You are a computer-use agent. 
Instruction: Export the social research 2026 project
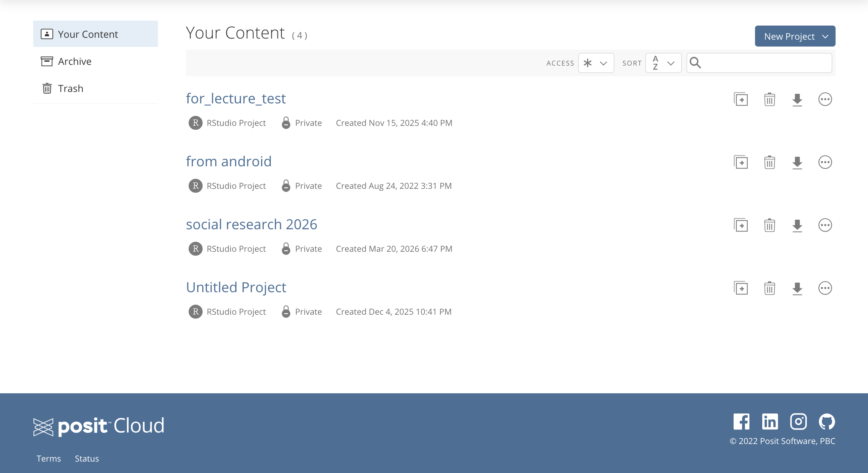(797, 225)
